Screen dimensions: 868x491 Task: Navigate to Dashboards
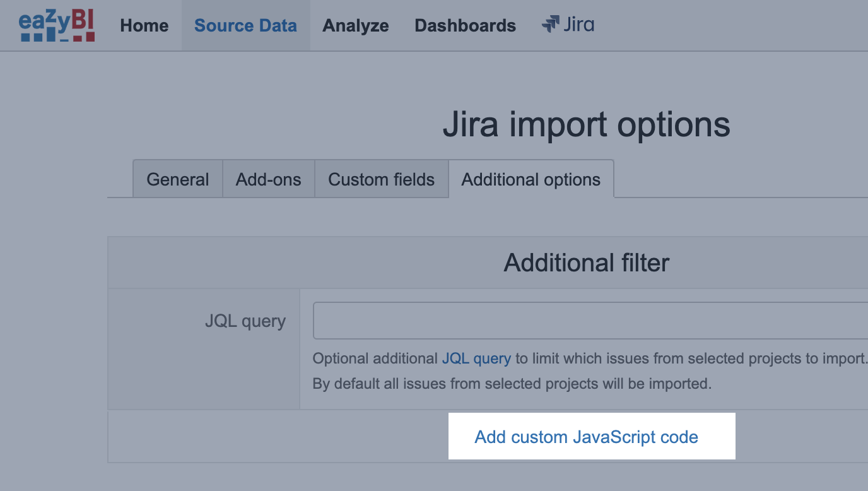[x=466, y=26]
